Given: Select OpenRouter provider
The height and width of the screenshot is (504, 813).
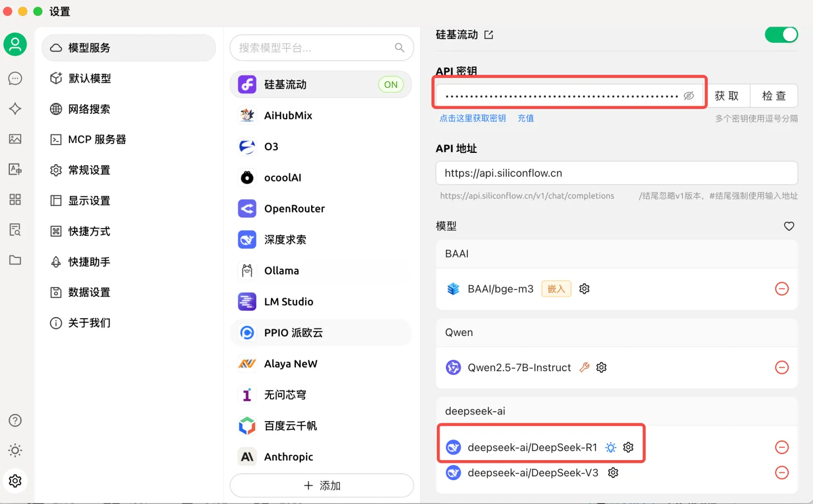Looking at the screenshot, I should coord(321,209).
